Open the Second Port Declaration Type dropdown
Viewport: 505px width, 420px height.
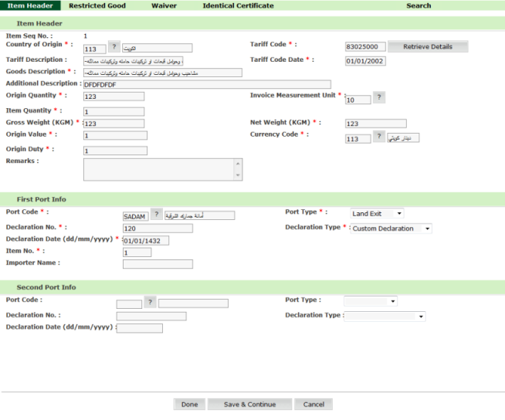pyautogui.click(x=385, y=316)
